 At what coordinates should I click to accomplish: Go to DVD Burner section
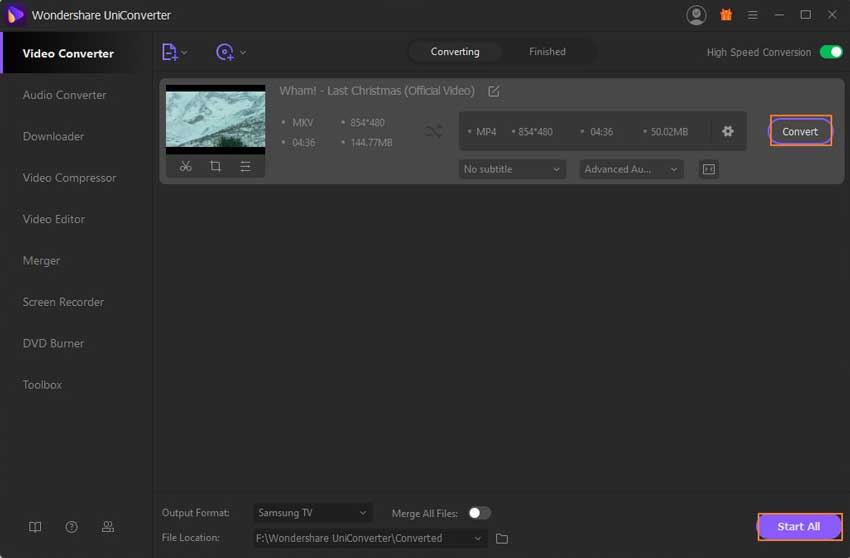click(53, 343)
